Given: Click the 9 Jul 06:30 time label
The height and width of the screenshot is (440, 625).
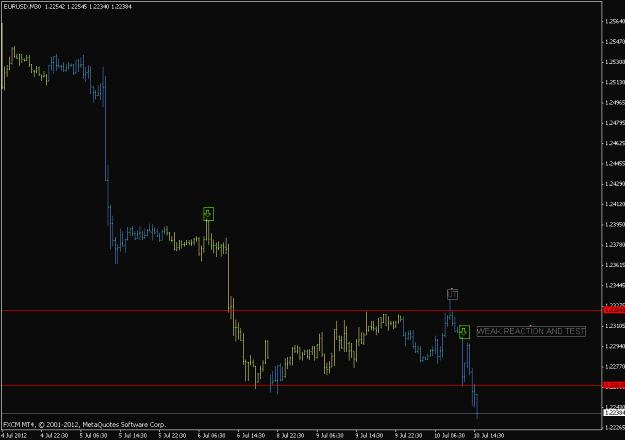Looking at the screenshot, I should tap(330, 436).
